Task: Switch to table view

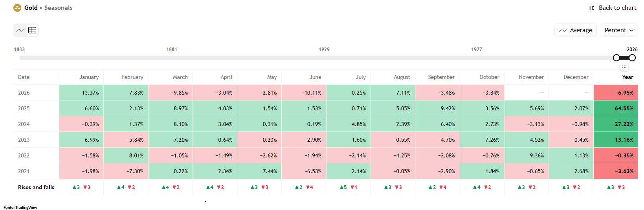Action: click(x=32, y=30)
